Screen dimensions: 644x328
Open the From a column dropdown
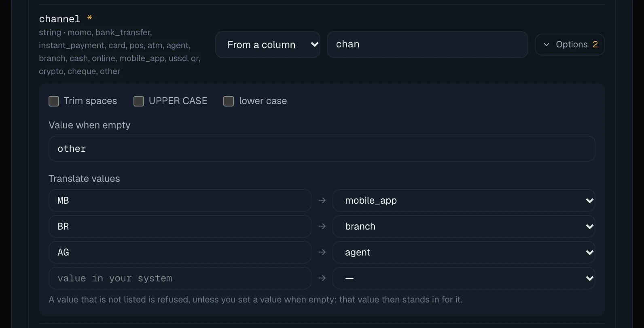pos(268,45)
